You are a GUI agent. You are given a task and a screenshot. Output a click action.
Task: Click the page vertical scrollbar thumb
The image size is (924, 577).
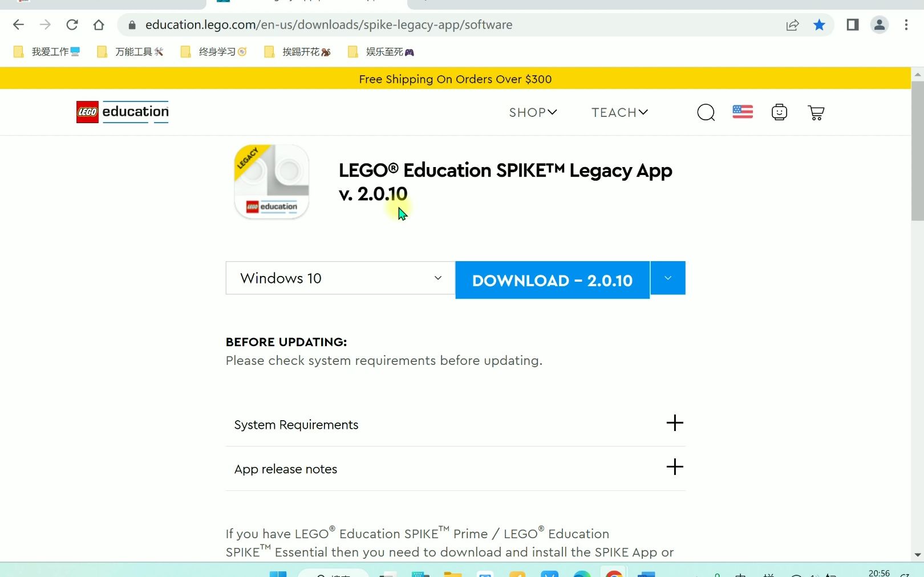917,151
